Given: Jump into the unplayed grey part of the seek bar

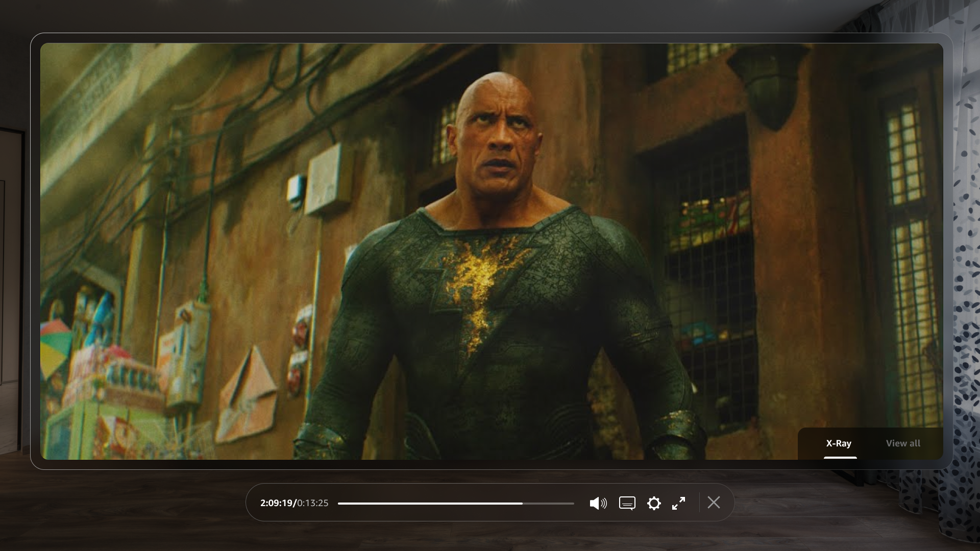Looking at the screenshot, I should click(x=549, y=504).
